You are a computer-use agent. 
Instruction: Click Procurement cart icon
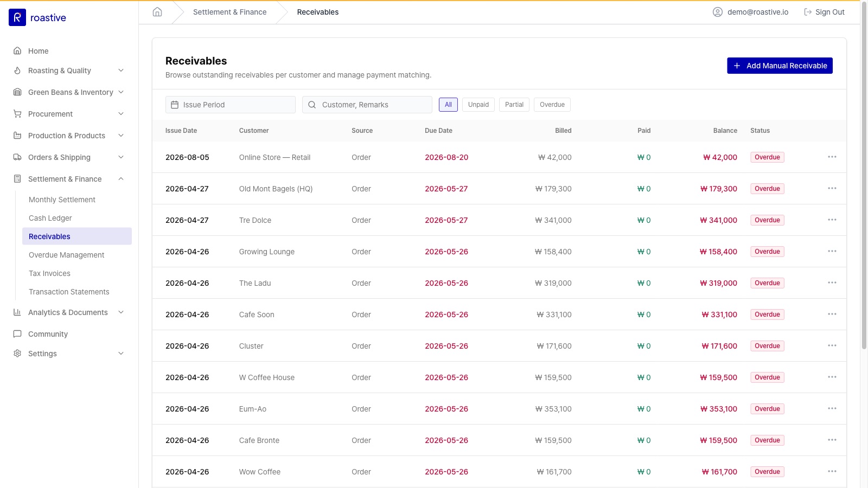[x=17, y=114]
